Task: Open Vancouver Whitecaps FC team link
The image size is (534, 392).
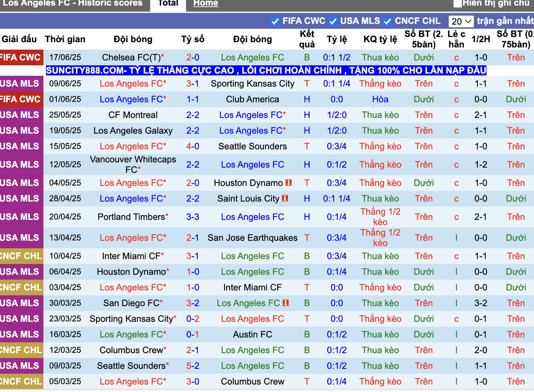Action: 133,165
